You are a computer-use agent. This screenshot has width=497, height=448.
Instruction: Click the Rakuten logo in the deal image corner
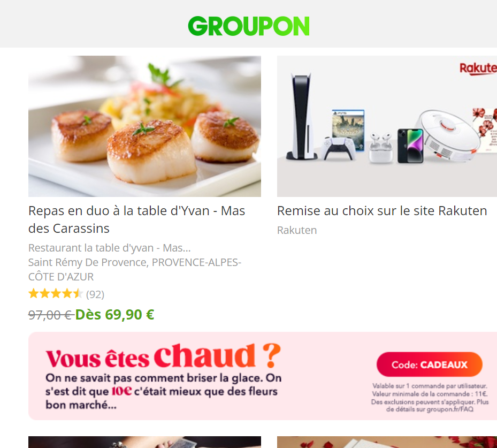point(478,68)
